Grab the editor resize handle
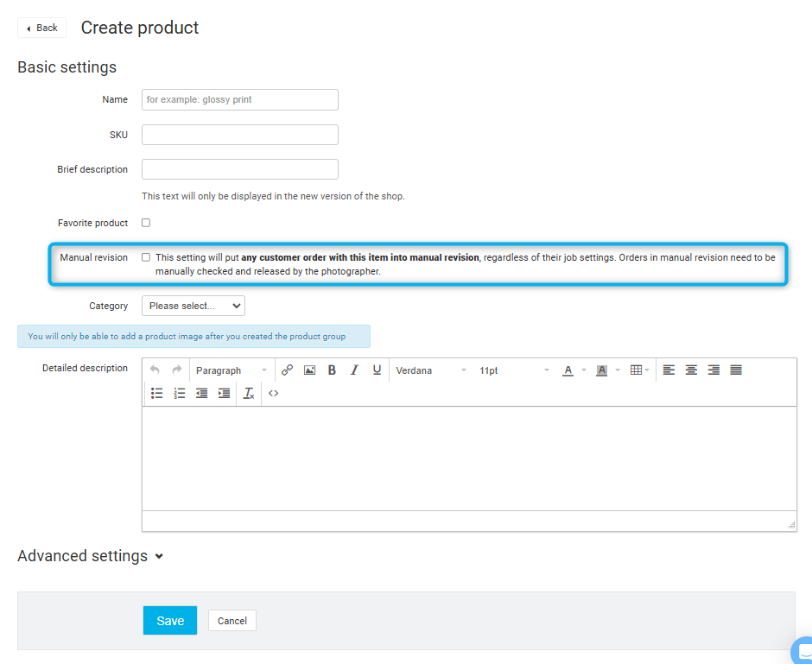 point(791,525)
